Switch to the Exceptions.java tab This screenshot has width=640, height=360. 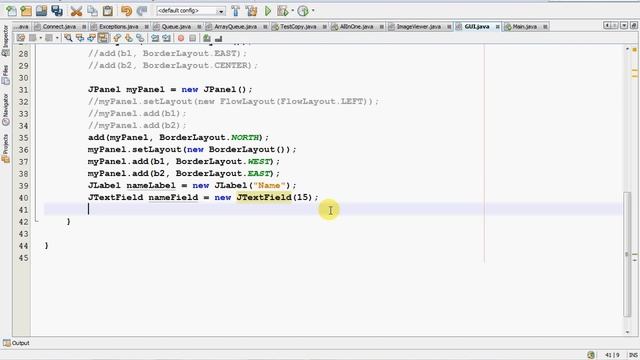coord(118,27)
